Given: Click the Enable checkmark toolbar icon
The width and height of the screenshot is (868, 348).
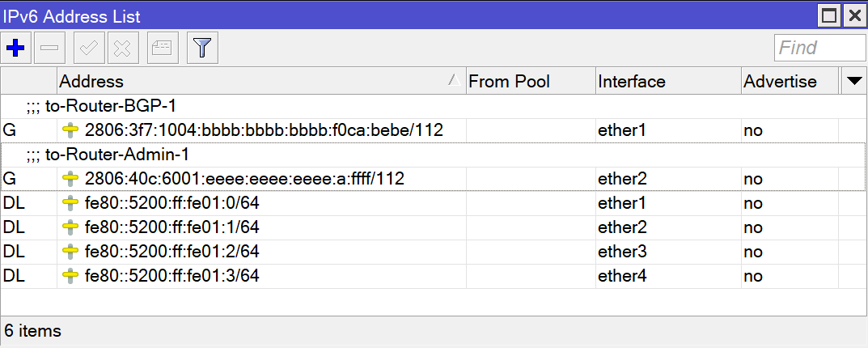Looking at the screenshot, I should pos(89,48).
